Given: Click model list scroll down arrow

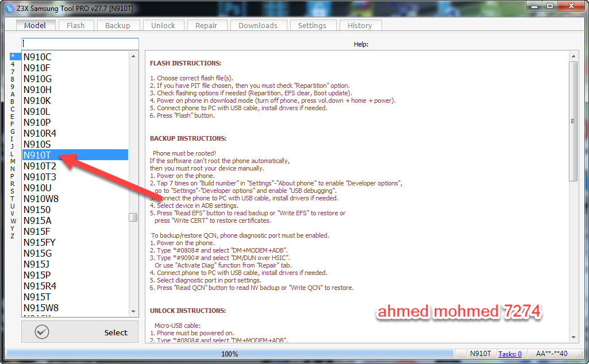Looking at the screenshot, I should tap(133, 311).
